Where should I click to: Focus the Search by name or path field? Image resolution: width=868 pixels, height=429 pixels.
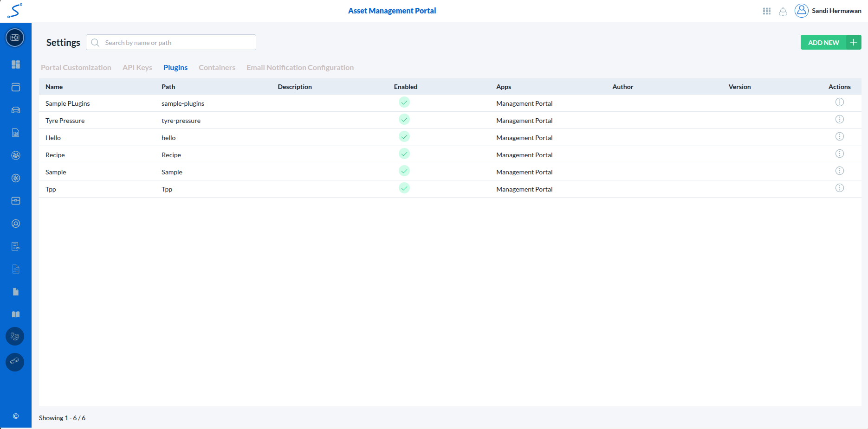[171, 42]
